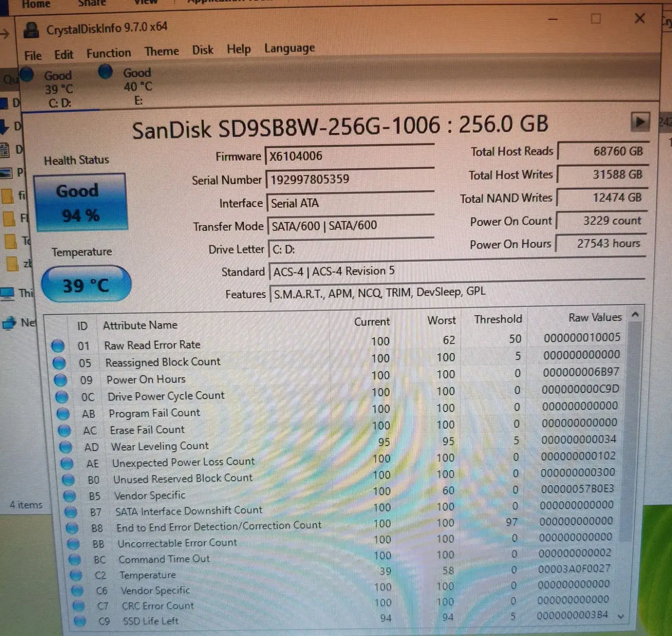Open the Theme menu
The height and width of the screenshot is (636, 672).
click(x=161, y=51)
